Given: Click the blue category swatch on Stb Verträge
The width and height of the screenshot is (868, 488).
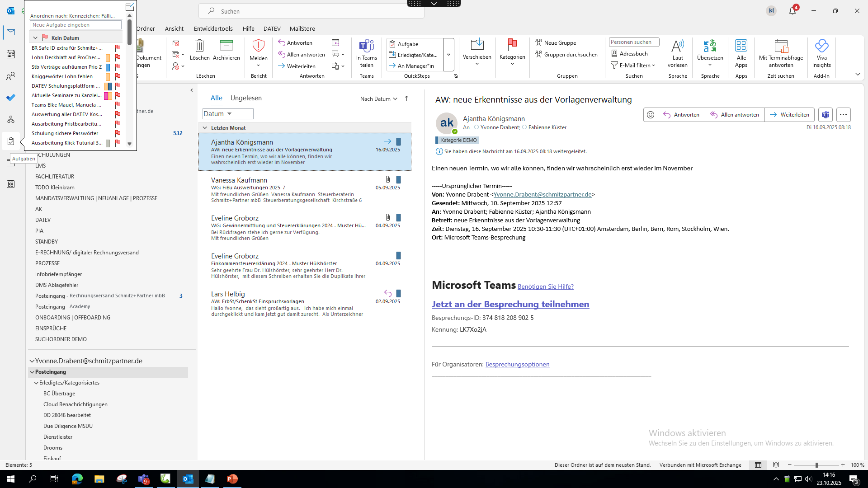Looking at the screenshot, I should (x=108, y=67).
